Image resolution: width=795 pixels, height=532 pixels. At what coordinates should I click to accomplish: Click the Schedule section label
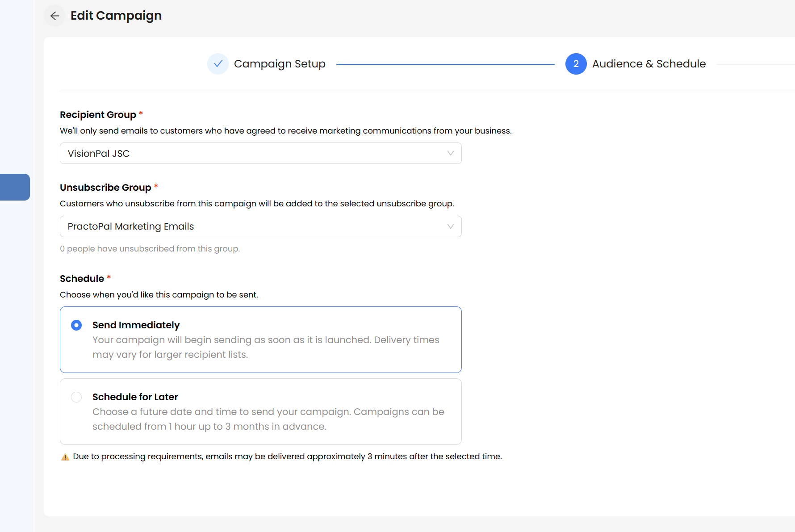coord(82,279)
